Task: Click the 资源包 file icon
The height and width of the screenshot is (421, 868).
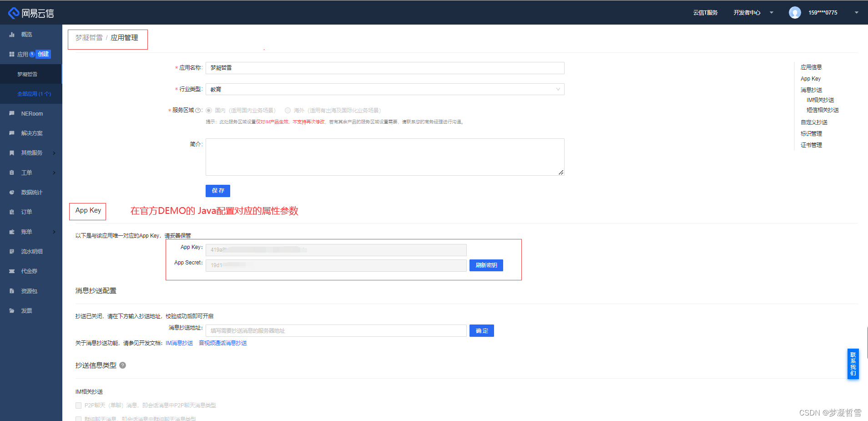Action: [x=12, y=291]
